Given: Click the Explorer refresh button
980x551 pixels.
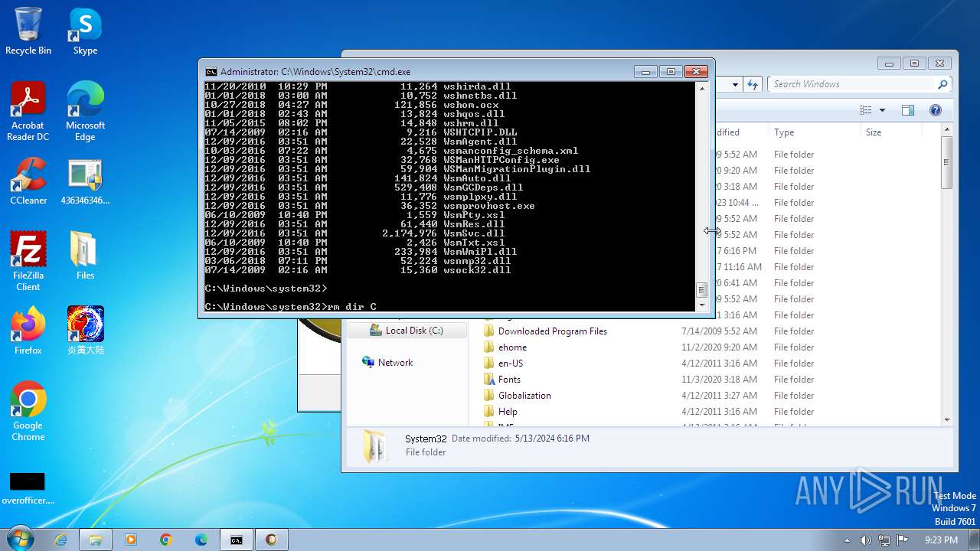Looking at the screenshot, I should pyautogui.click(x=753, y=84).
